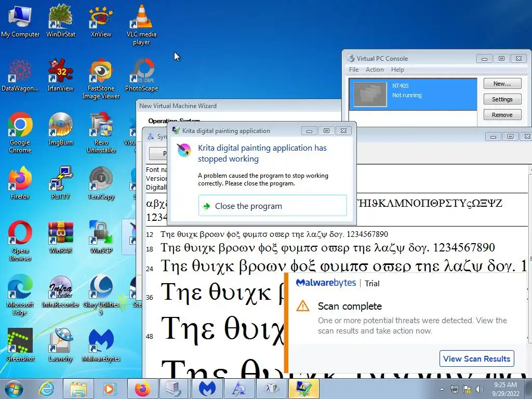Click the Windows Start button
This screenshot has width=532, height=399.
(14, 389)
